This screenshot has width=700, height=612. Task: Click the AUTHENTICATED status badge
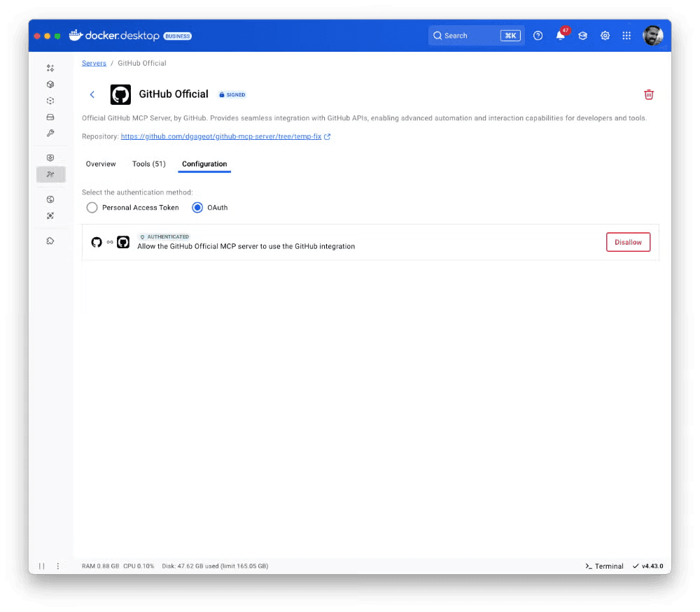[164, 237]
